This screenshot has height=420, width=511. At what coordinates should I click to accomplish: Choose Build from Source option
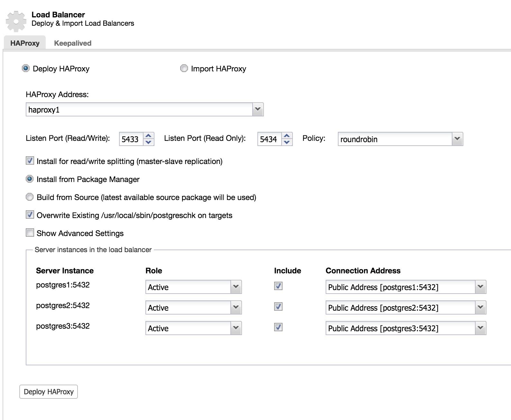tap(30, 197)
